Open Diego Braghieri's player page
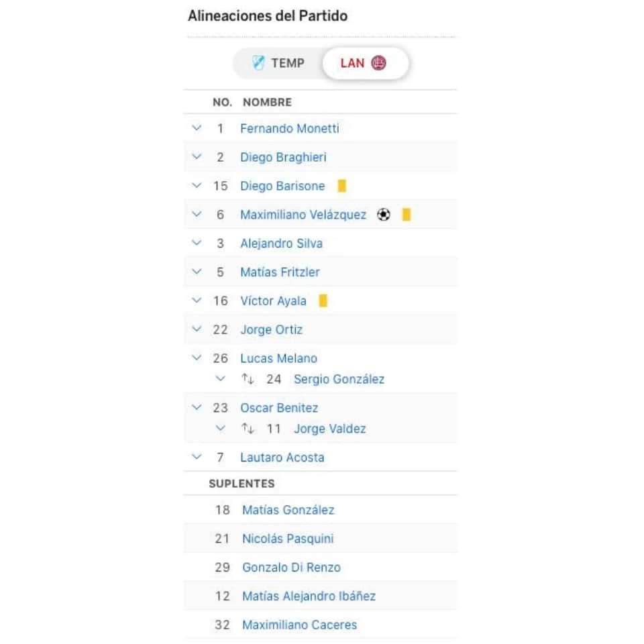The width and height of the screenshot is (644, 644). [283, 157]
